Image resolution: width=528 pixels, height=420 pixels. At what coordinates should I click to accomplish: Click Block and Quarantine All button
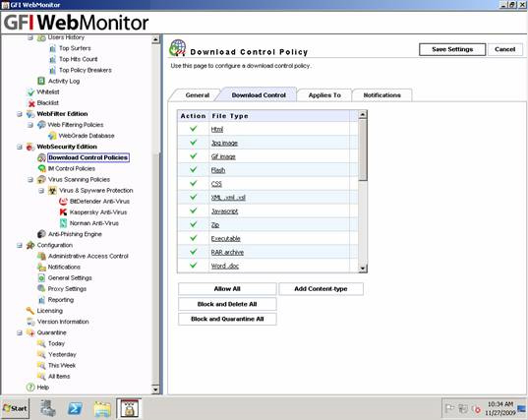point(227,319)
